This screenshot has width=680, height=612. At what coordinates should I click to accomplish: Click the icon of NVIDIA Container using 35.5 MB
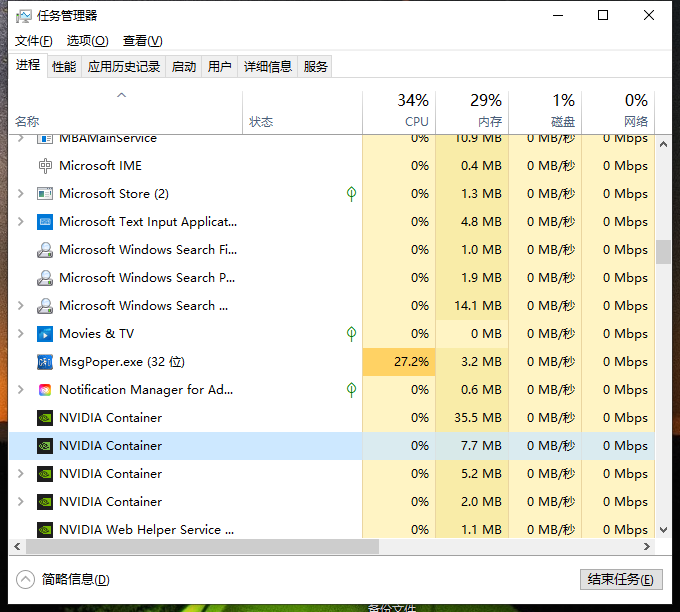coord(45,418)
